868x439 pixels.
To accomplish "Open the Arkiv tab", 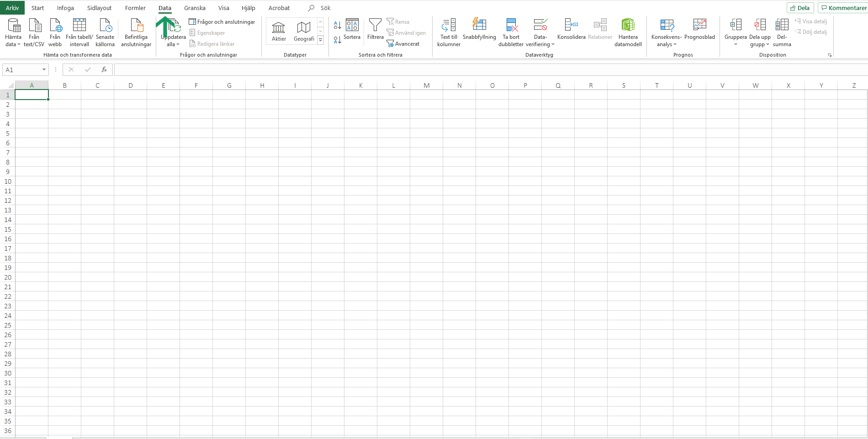I will pos(12,8).
